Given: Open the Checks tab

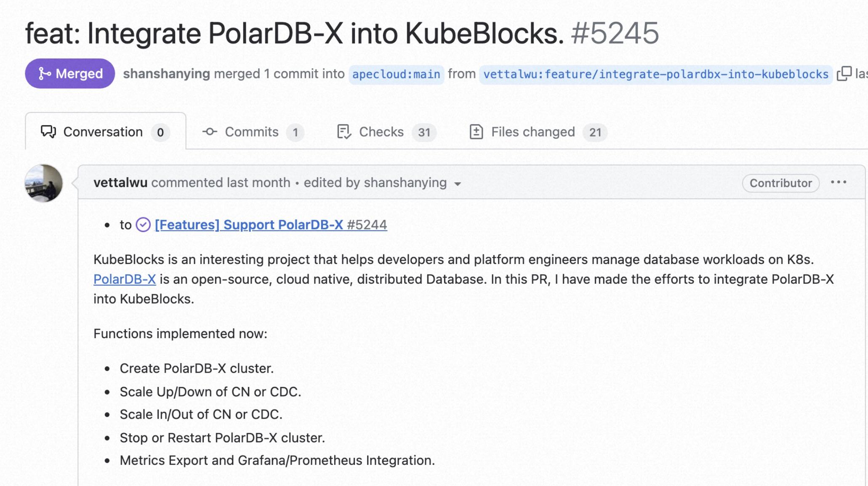Looking at the screenshot, I should coord(381,132).
